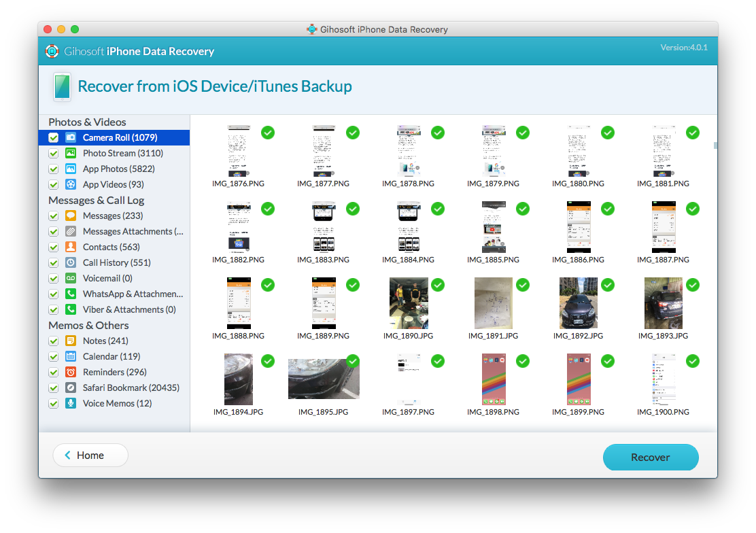This screenshot has height=533, width=756.
Task: Uncheck the Notes checkbox
Action: coord(54,341)
